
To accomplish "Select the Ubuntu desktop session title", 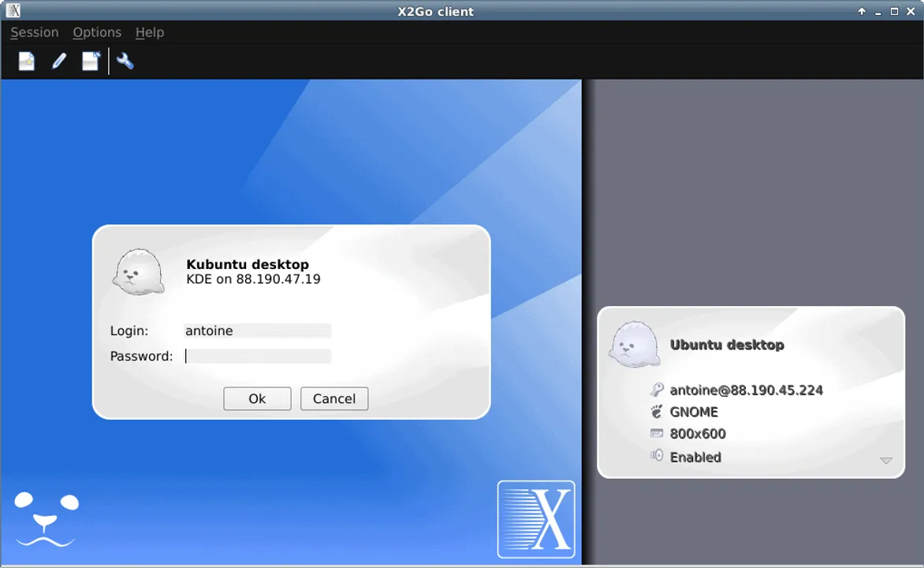I will [x=727, y=345].
